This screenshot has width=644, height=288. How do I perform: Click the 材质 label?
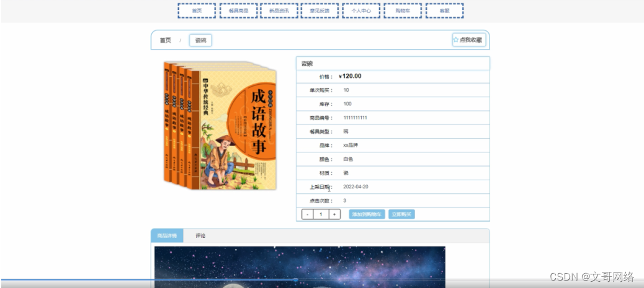tap(326, 173)
